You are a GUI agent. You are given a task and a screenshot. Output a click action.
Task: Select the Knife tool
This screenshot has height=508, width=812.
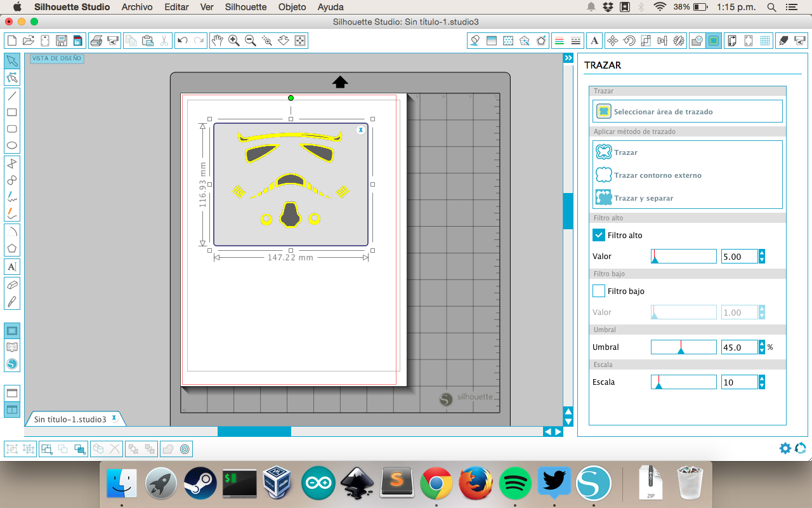[x=12, y=301]
